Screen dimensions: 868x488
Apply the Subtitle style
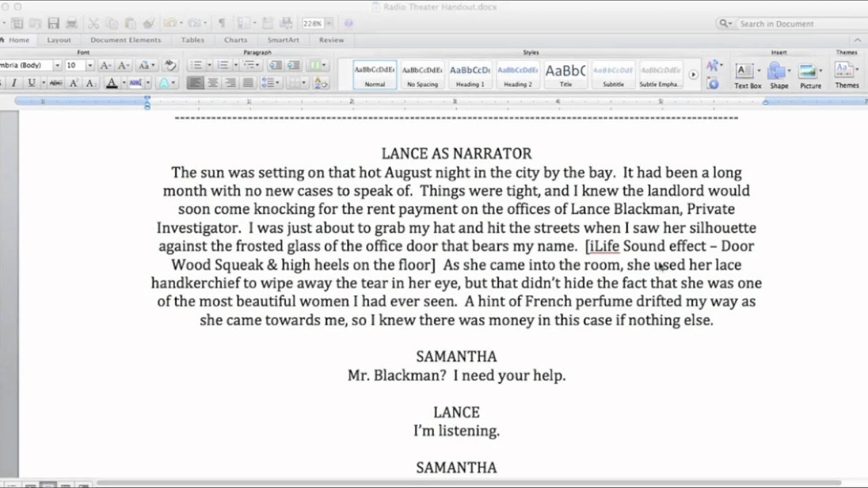click(613, 75)
